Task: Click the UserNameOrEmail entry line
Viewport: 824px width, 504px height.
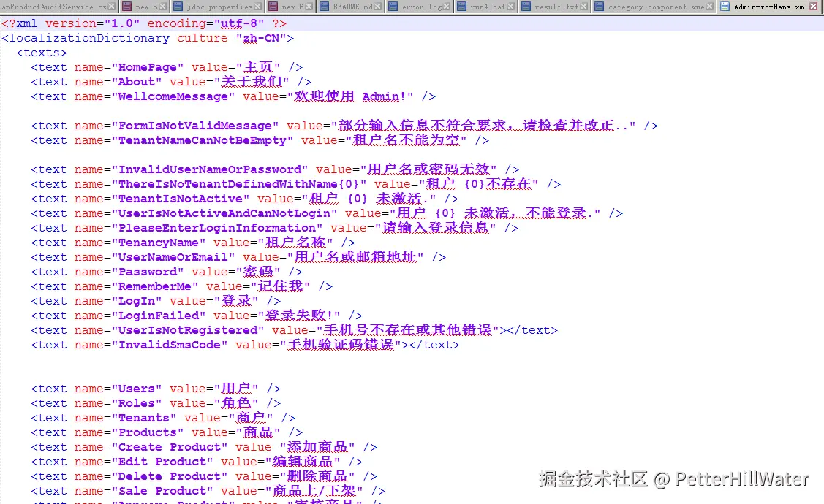Action: click(238, 257)
